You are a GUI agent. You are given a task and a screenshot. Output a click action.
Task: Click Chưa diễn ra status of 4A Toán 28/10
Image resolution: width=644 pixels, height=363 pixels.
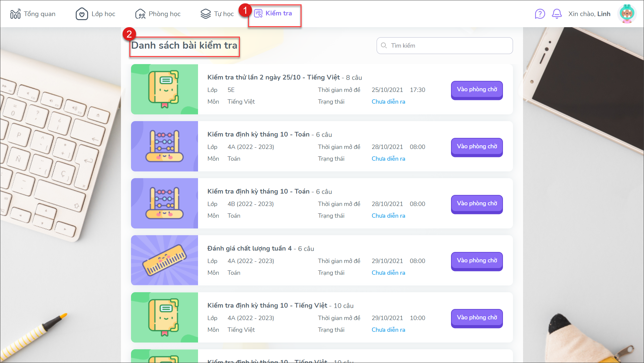(388, 159)
